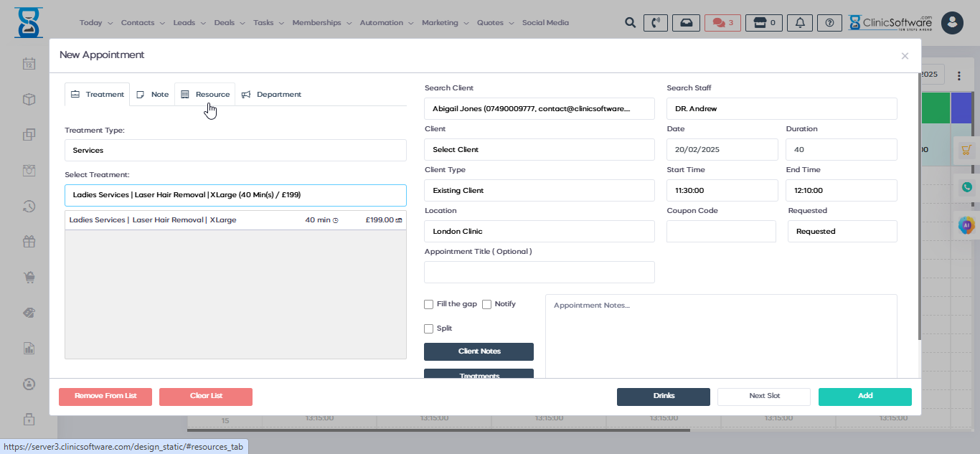Image resolution: width=980 pixels, height=454 pixels.
Task: Expand the Client Type Existing Client dropdown
Action: [x=539, y=191]
